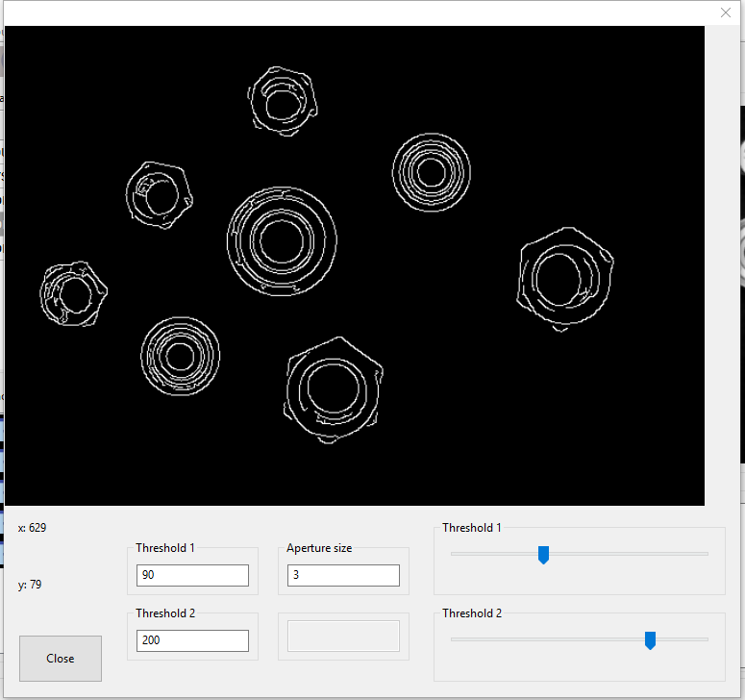Click the Aperture size input box
745x700 pixels.
pyautogui.click(x=343, y=575)
